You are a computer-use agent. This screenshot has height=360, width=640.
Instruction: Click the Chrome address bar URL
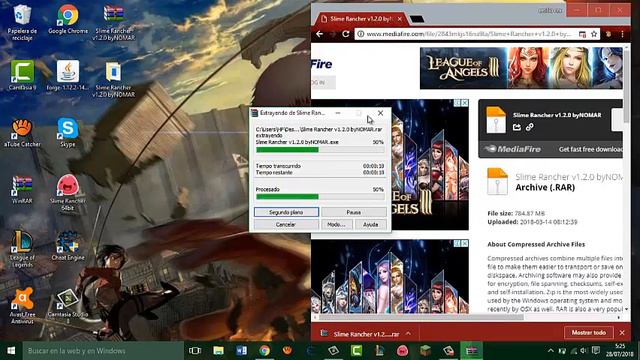(468, 34)
